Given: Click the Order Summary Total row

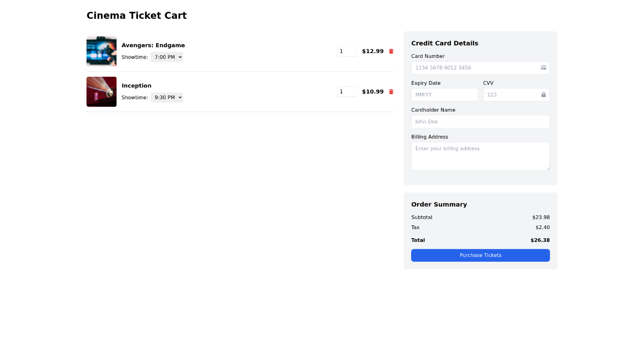Looking at the screenshot, I should [480, 240].
